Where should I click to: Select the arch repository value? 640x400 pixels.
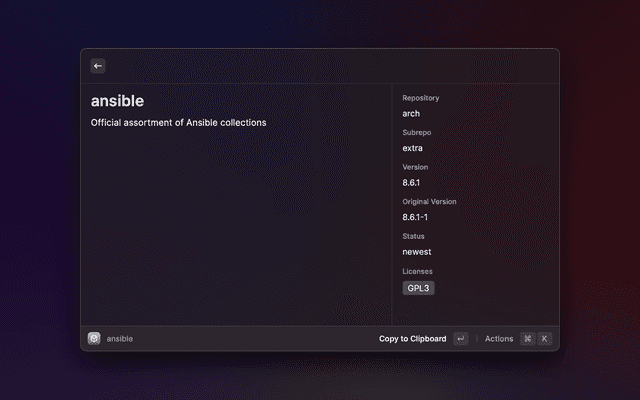pyautogui.click(x=411, y=114)
